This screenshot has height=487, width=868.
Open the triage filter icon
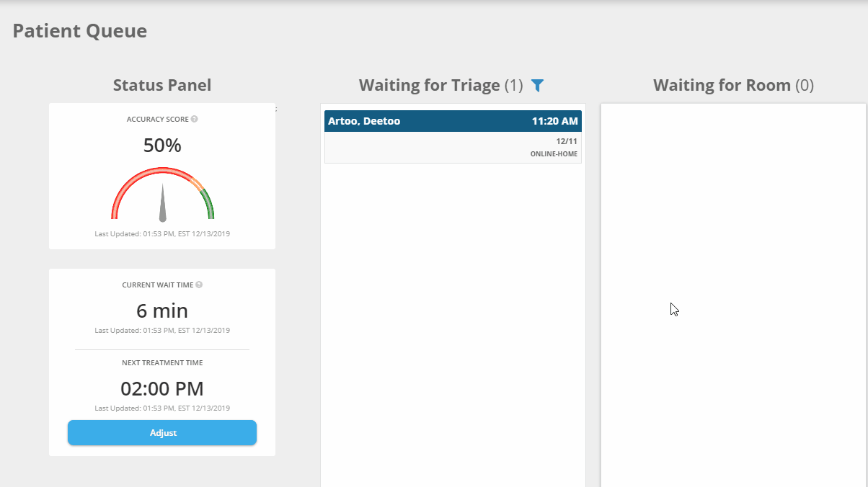coord(537,85)
